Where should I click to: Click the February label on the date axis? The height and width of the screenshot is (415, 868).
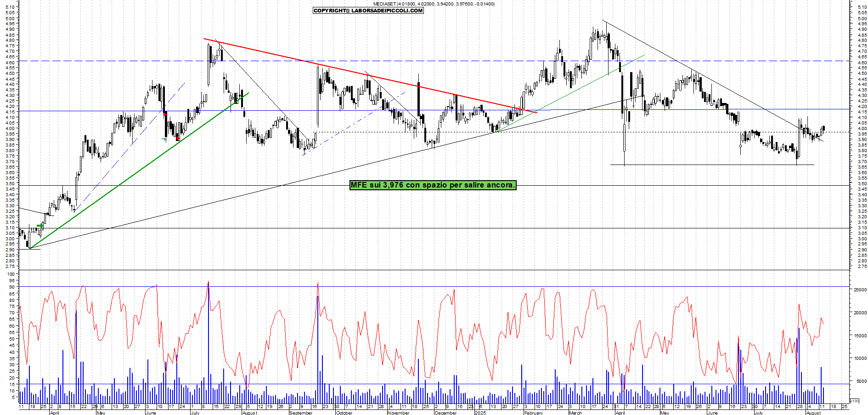pos(534,413)
